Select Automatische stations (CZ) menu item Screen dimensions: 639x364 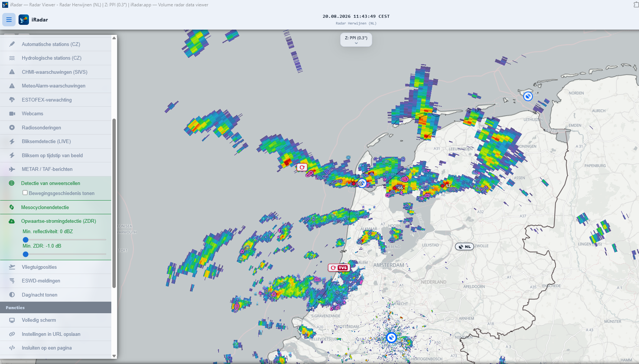[56, 44]
